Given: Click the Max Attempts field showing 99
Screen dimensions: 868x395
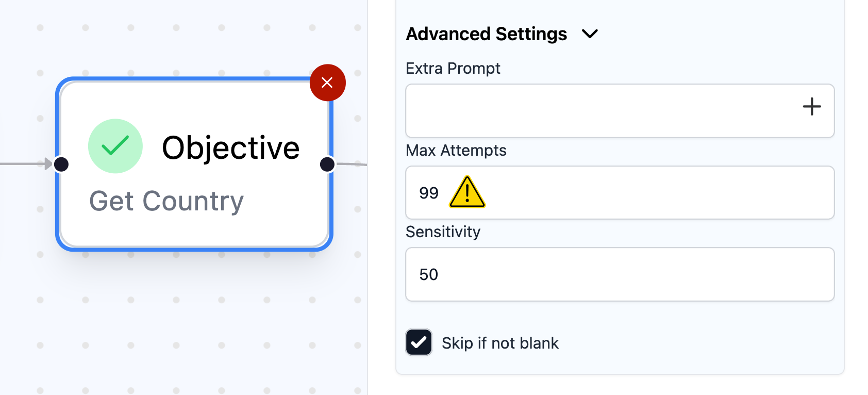Looking at the screenshot, I should coord(619,192).
